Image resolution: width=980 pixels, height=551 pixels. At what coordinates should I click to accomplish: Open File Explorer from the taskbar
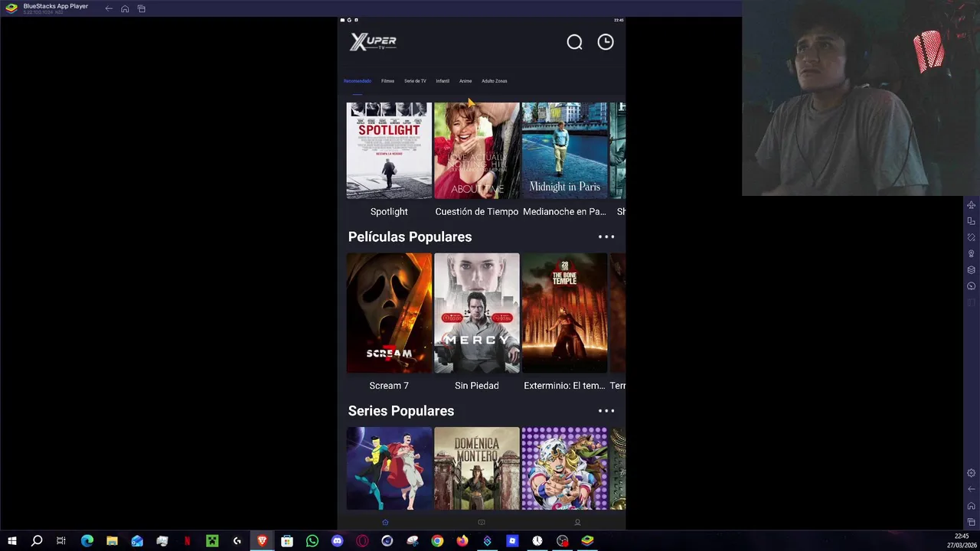click(112, 541)
